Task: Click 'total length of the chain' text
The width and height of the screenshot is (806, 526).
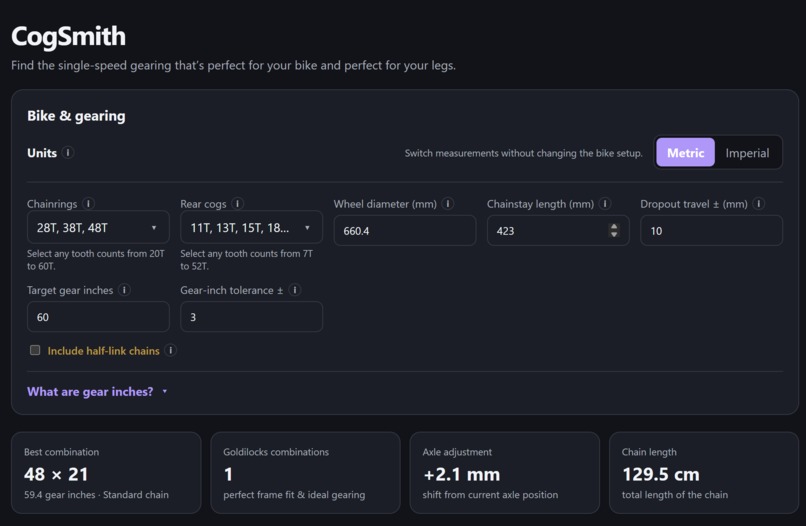Action: click(674, 495)
